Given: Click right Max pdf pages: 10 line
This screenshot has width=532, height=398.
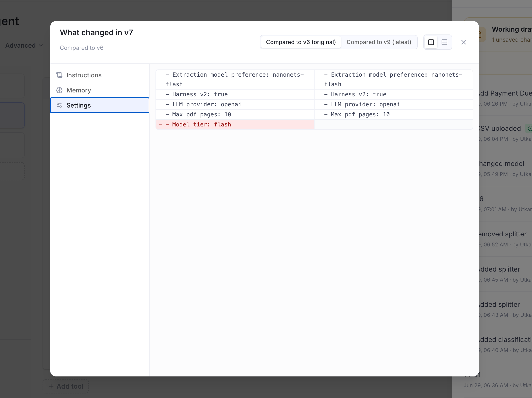Looking at the screenshot, I should [x=393, y=115].
